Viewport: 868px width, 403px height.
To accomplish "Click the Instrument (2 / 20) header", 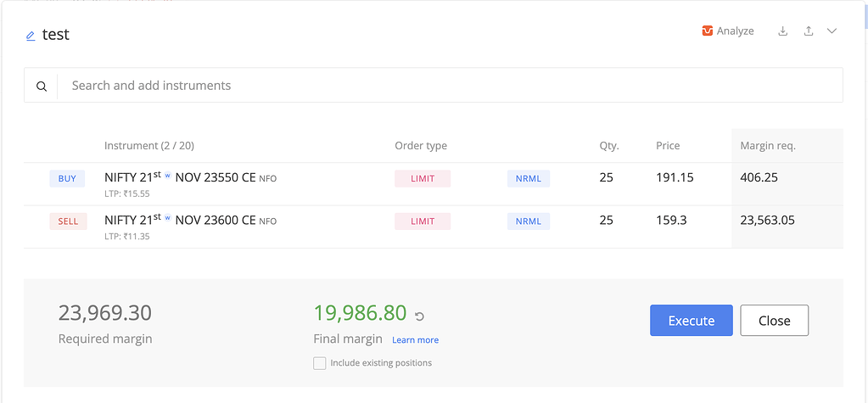I will (149, 146).
